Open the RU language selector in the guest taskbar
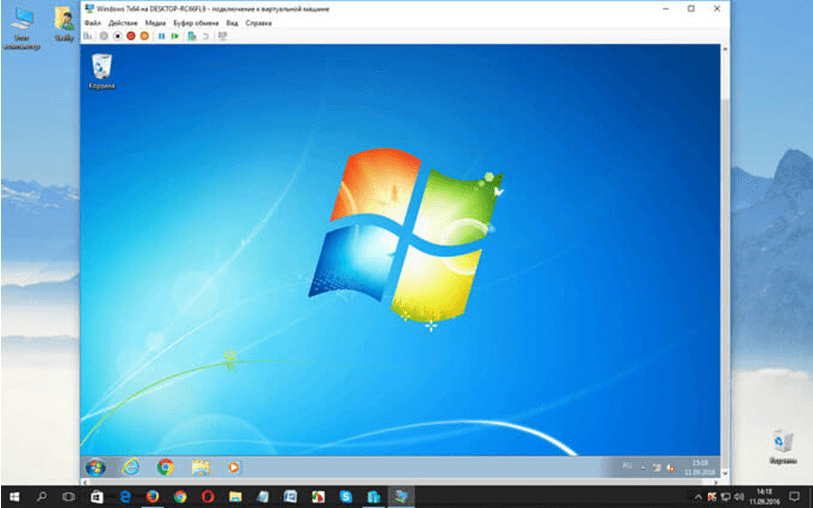The width and height of the screenshot is (813, 508). coord(628,467)
